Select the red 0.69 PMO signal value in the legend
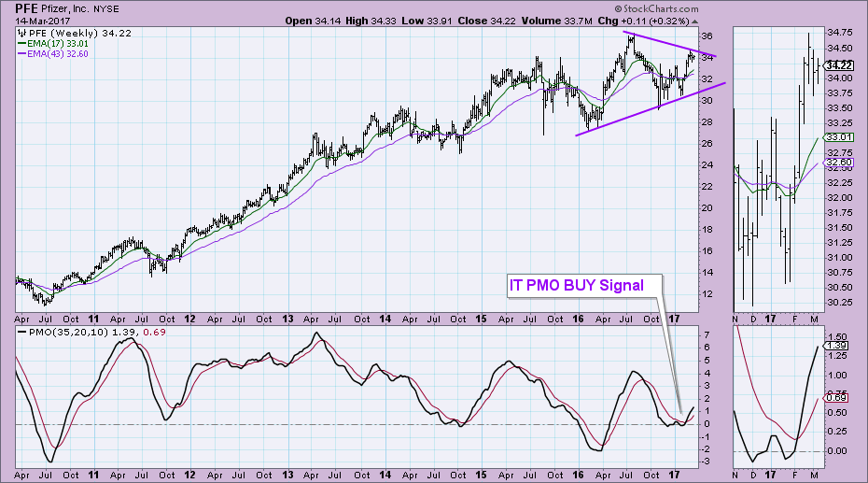 154,333
